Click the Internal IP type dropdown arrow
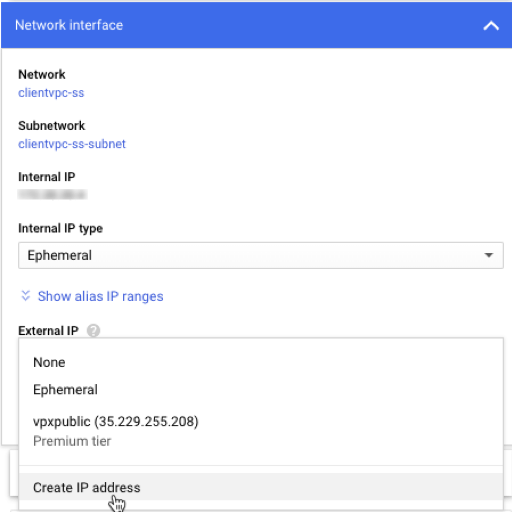Viewport: 512px width, 512px height. (x=489, y=255)
